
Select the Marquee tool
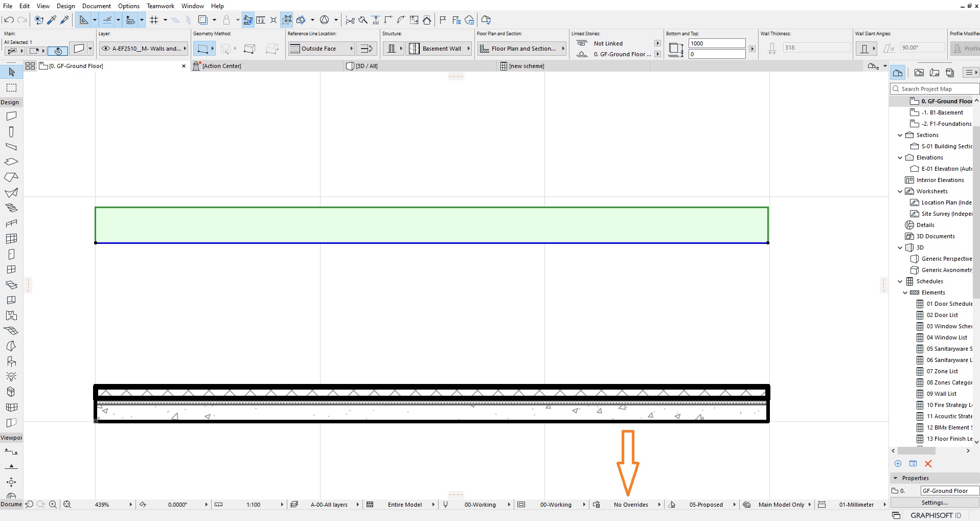click(11, 87)
